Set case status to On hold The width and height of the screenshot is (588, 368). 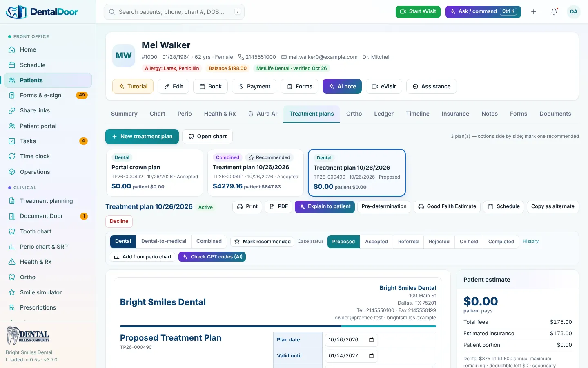click(x=469, y=242)
